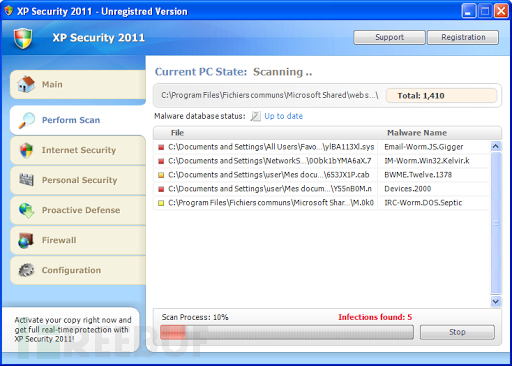Image resolution: width=512 pixels, height=366 pixels.
Task: Click the Registration button
Action: 463,37
